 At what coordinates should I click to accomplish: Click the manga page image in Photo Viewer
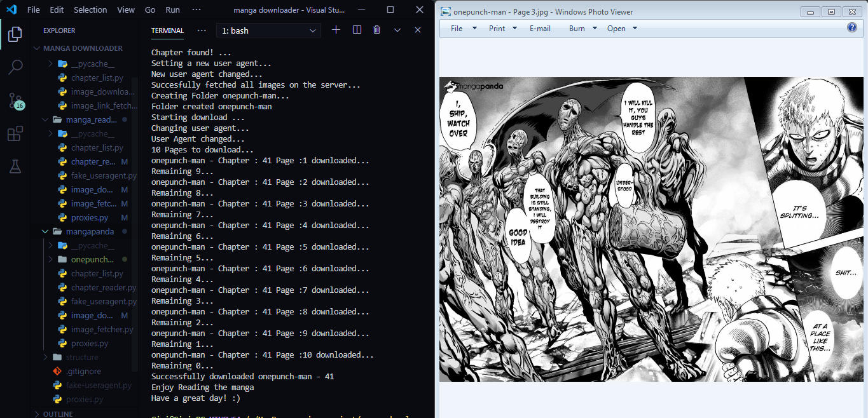652,229
